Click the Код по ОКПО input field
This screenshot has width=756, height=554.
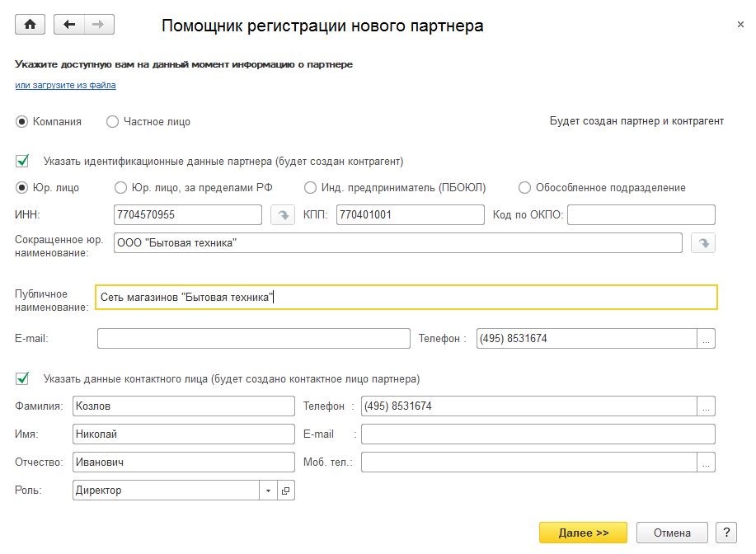click(641, 215)
